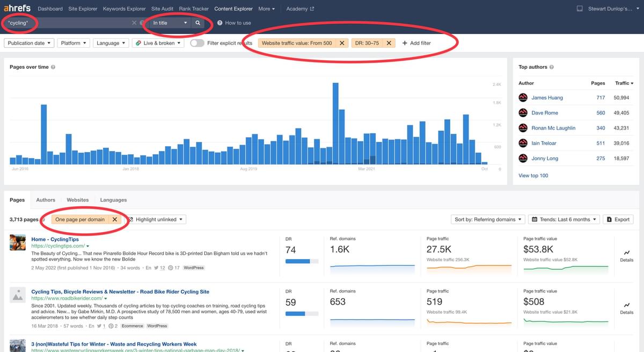Click Dave Rome's avatar icon
Viewport: 644px width, 352px height.
[523, 113]
